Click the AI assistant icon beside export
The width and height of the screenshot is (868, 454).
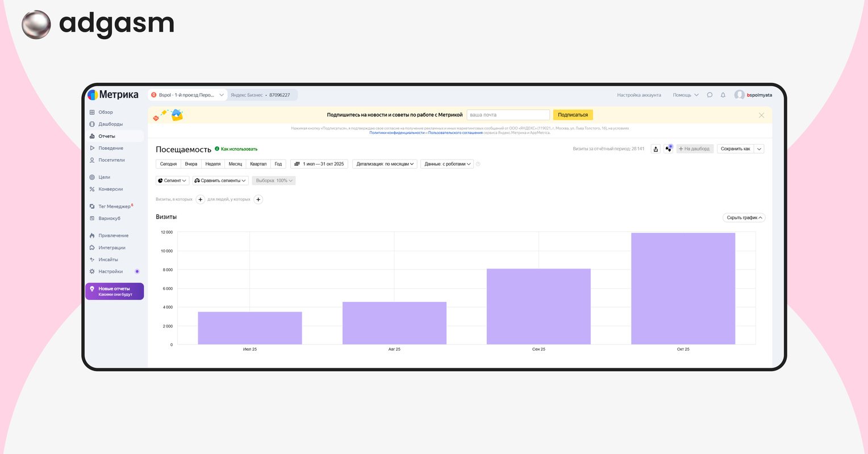[669, 149]
